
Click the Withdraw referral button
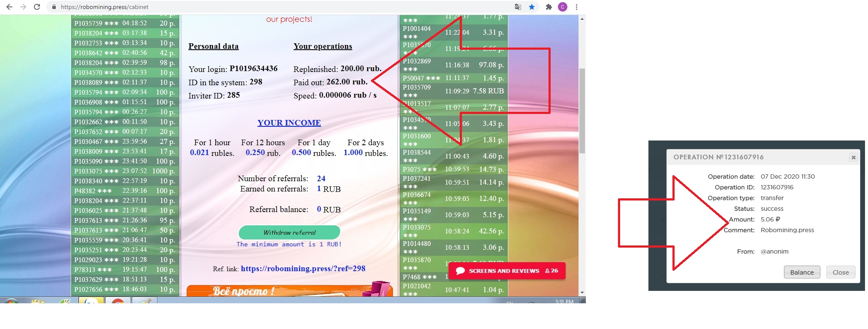click(289, 232)
